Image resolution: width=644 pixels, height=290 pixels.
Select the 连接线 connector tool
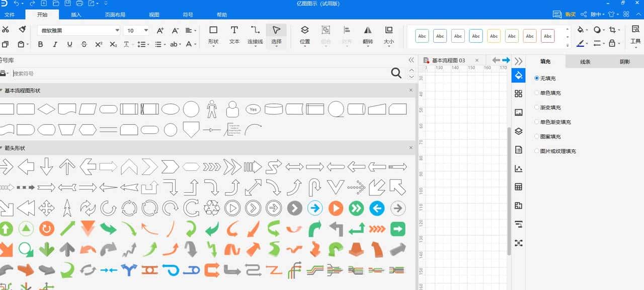tap(255, 35)
